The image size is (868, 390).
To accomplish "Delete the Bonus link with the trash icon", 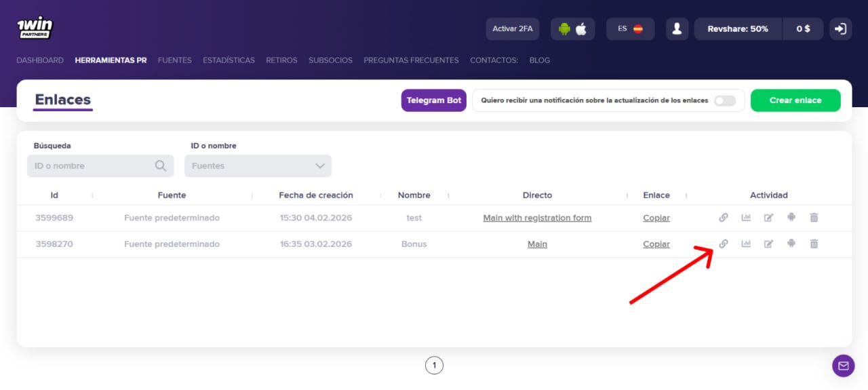I will (814, 244).
